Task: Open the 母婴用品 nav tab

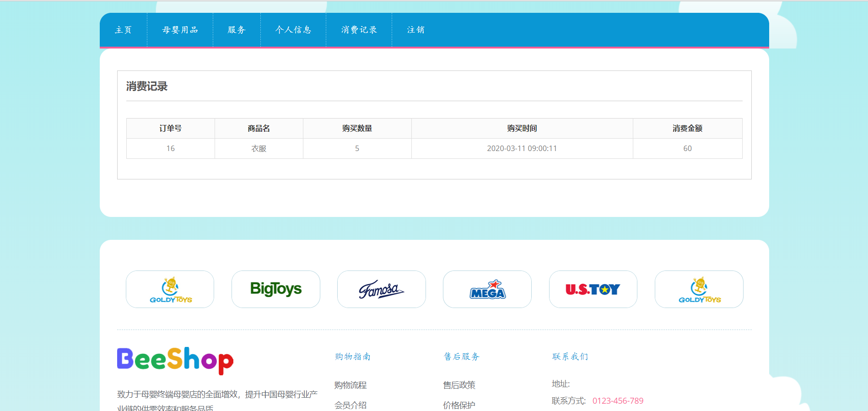Action: [x=180, y=30]
